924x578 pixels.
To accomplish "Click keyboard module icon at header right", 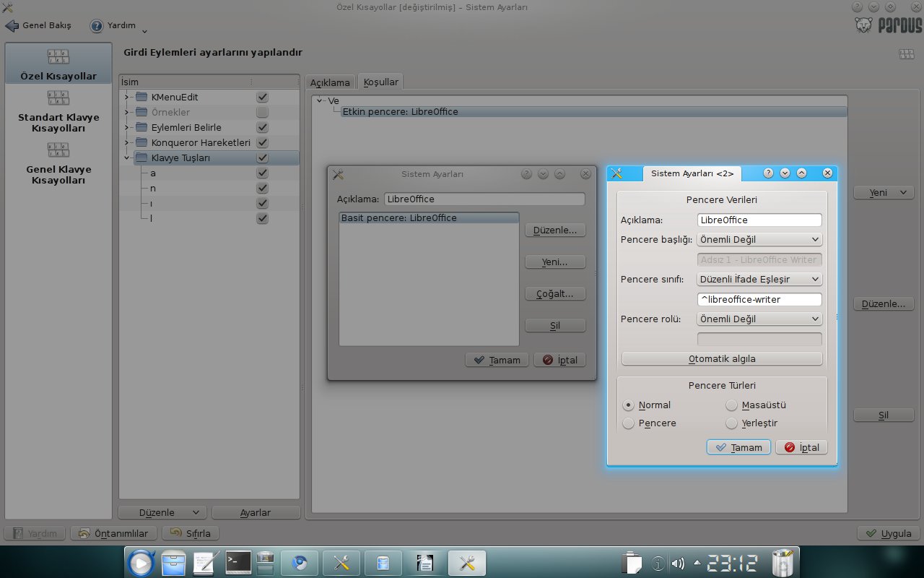I will 906,53.
